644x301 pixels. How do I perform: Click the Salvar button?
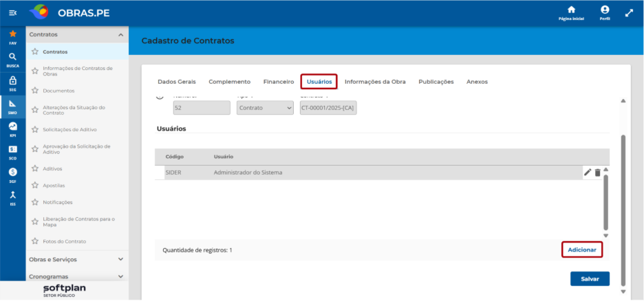tap(590, 279)
